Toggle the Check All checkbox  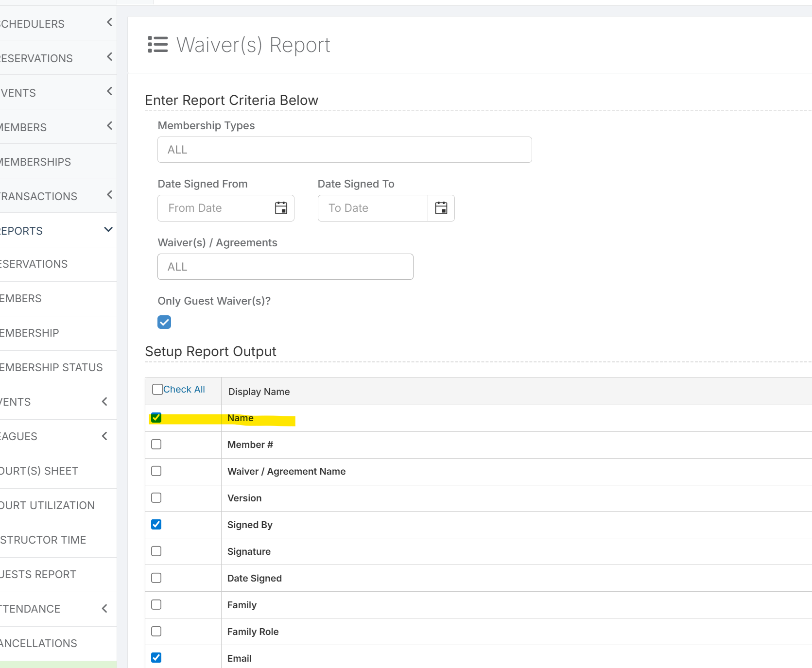[x=157, y=390]
